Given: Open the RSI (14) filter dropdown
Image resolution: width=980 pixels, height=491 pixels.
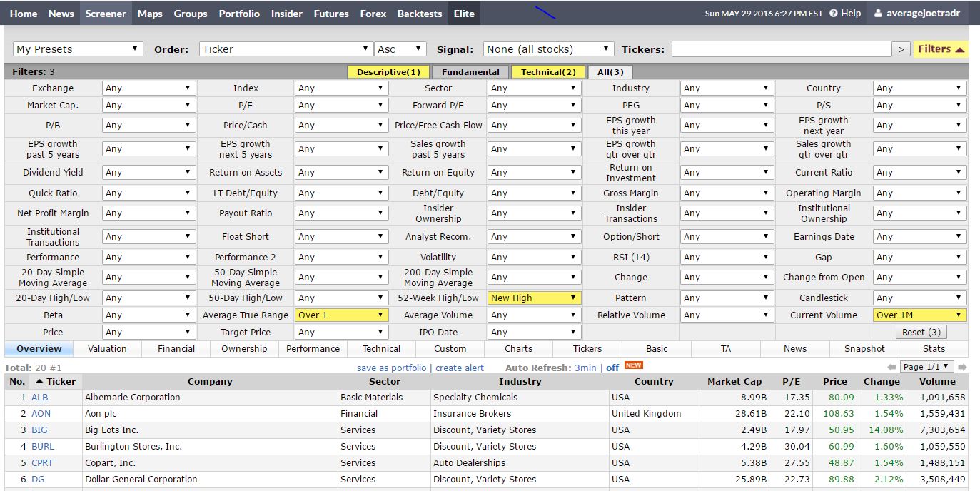Looking at the screenshot, I should pos(727,258).
